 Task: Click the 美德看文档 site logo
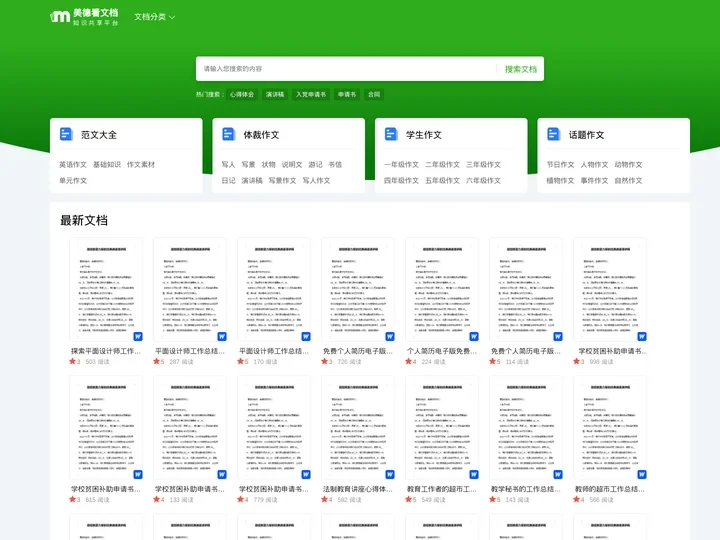click(x=84, y=17)
